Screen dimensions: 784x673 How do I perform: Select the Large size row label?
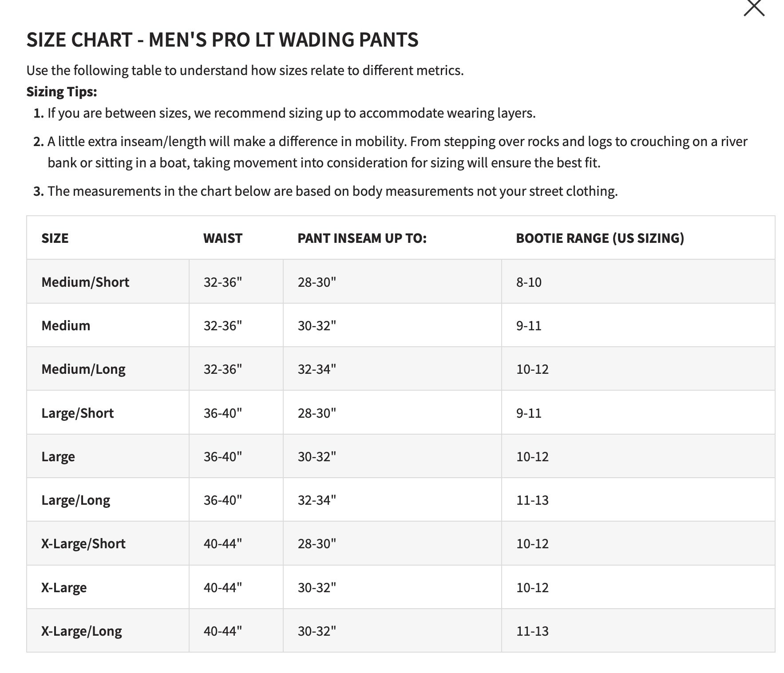[58, 457]
